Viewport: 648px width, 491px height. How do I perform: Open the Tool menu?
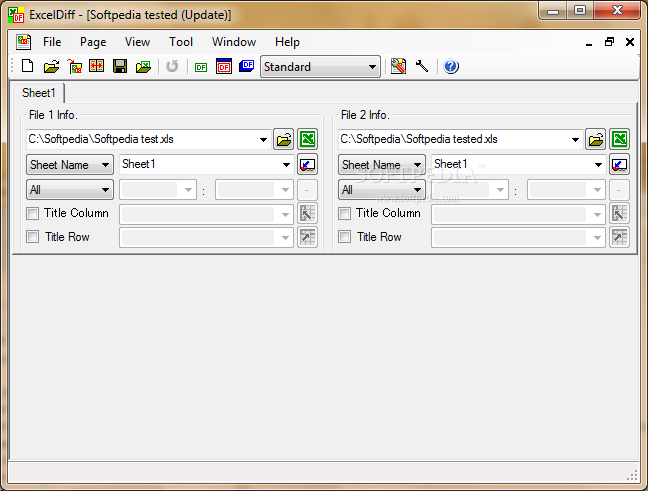pos(181,42)
